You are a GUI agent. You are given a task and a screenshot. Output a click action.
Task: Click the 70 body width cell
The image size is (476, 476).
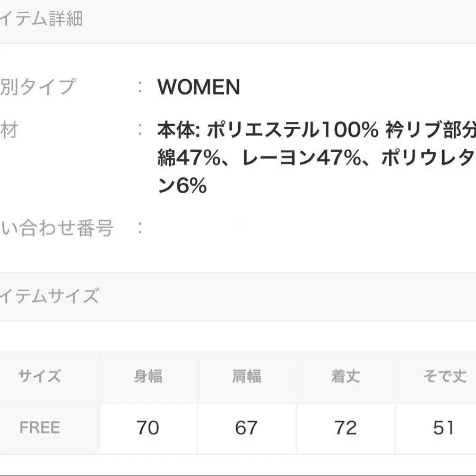coord(148,427)
